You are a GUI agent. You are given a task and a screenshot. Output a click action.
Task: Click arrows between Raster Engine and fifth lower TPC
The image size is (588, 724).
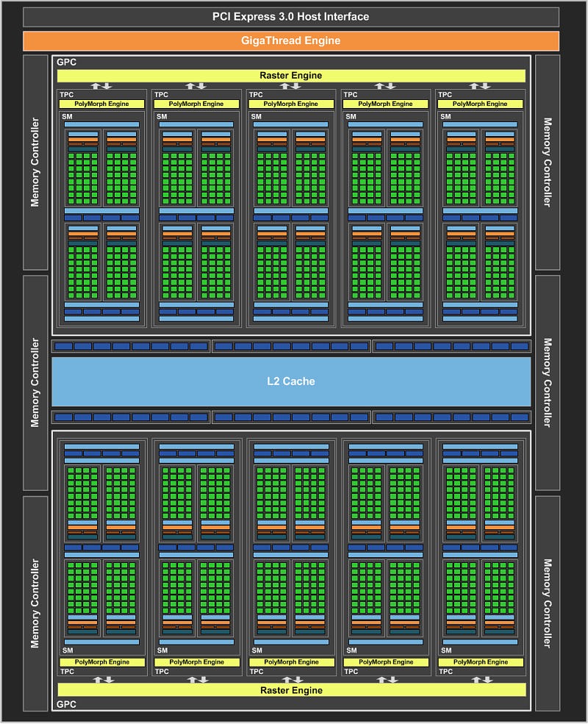482,680
